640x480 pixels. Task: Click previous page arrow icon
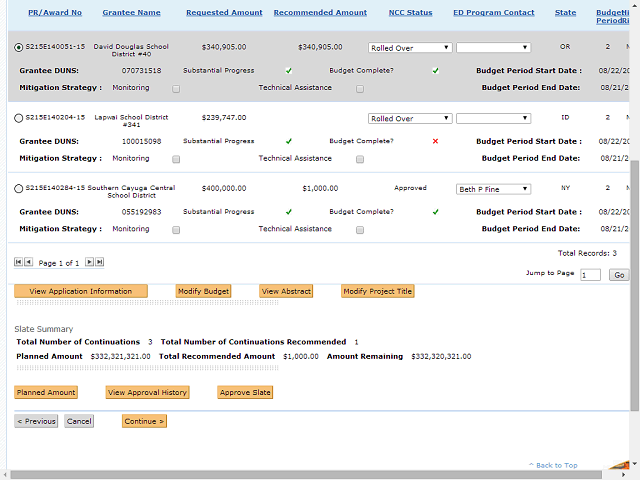(28, 262)
